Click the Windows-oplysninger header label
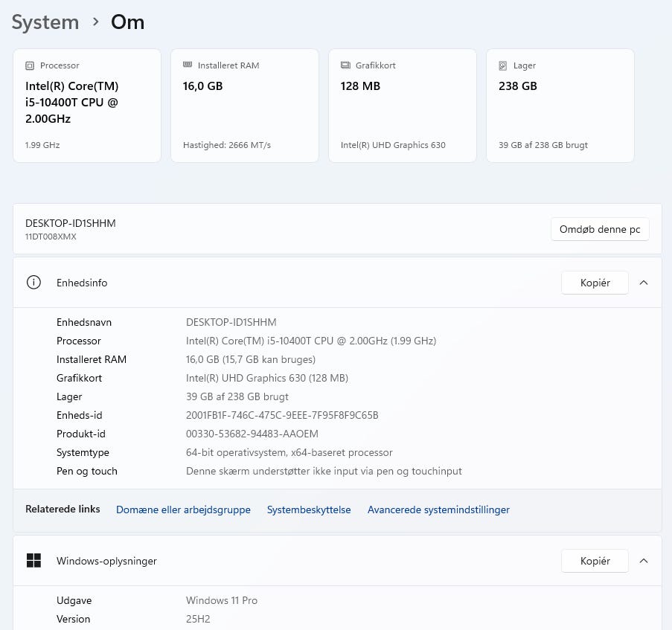 (106, 561)
